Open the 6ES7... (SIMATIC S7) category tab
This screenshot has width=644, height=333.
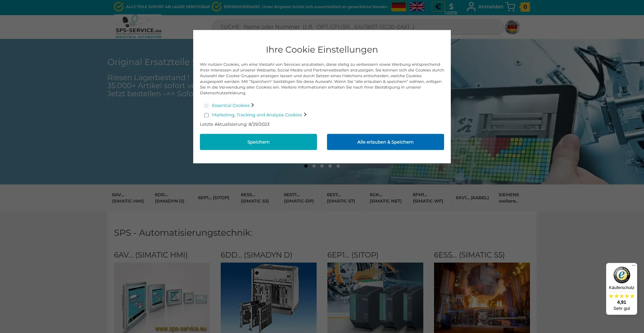pyautogui.click(x=341, y=198)
